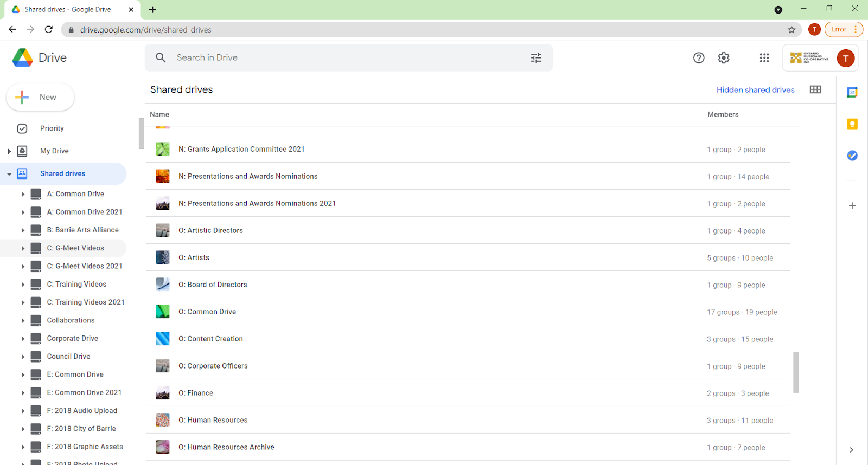Get add-ons with the plus icon

(852, 206)
